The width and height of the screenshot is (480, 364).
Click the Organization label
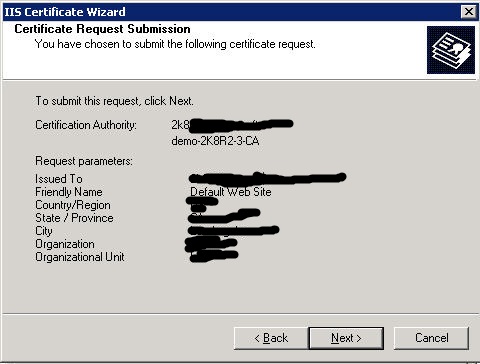(65, 244)
